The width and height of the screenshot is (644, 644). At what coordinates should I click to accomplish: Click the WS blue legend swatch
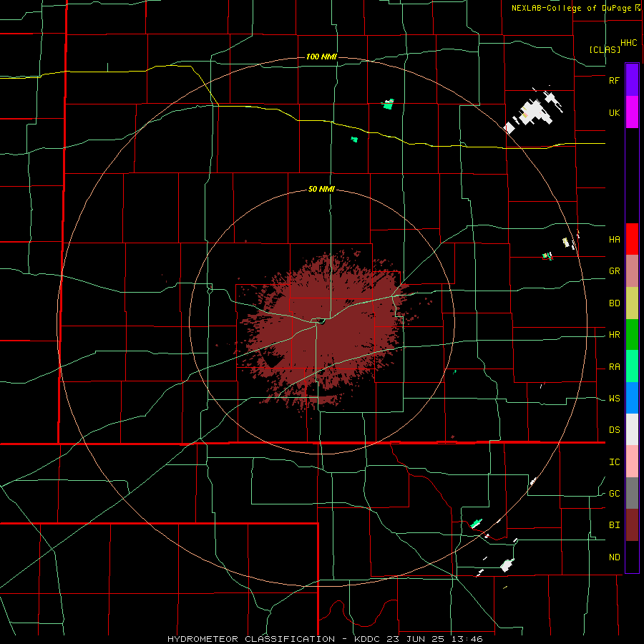(632, 398)
